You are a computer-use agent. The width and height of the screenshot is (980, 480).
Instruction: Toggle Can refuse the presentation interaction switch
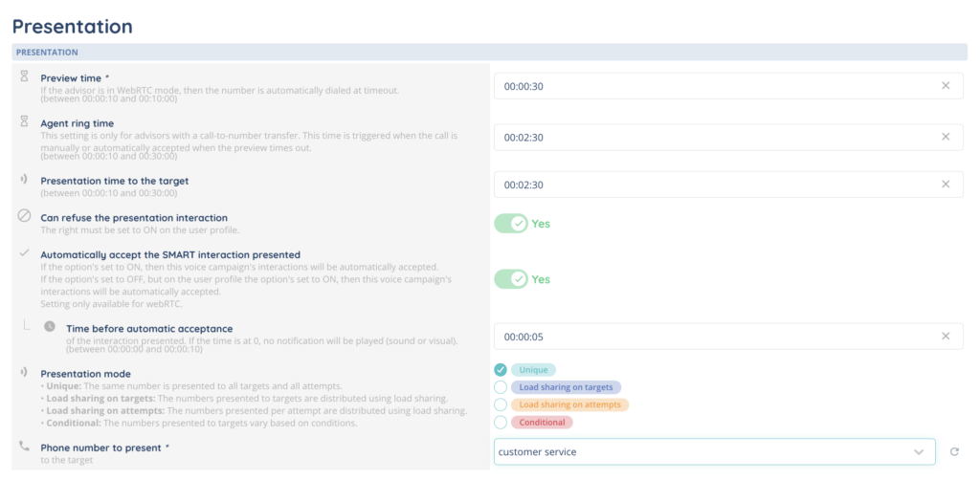point(511,224)
